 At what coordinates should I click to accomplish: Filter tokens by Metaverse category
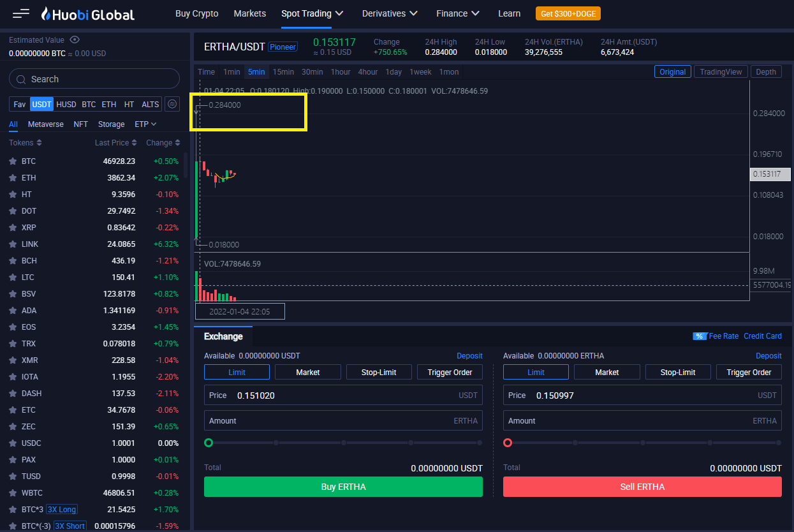[x=46, y=124]
